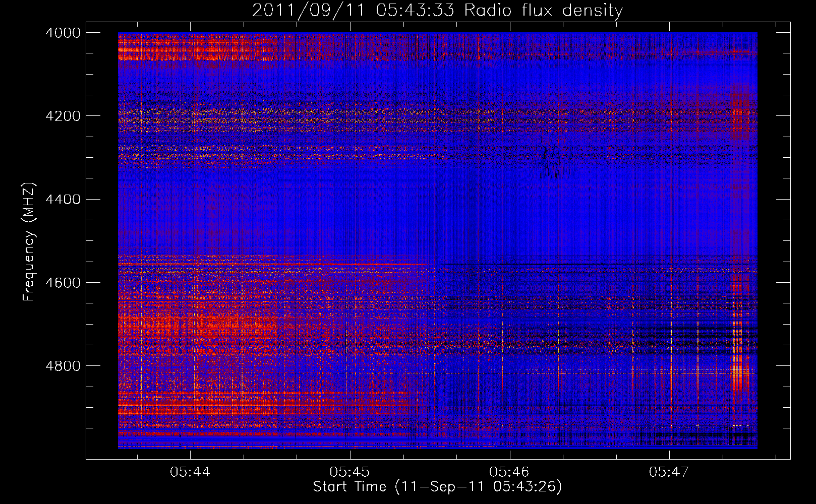Click the 05:44 time tick label
The image size is (816, 504).
pyautogui.click(x=190, y=472)
